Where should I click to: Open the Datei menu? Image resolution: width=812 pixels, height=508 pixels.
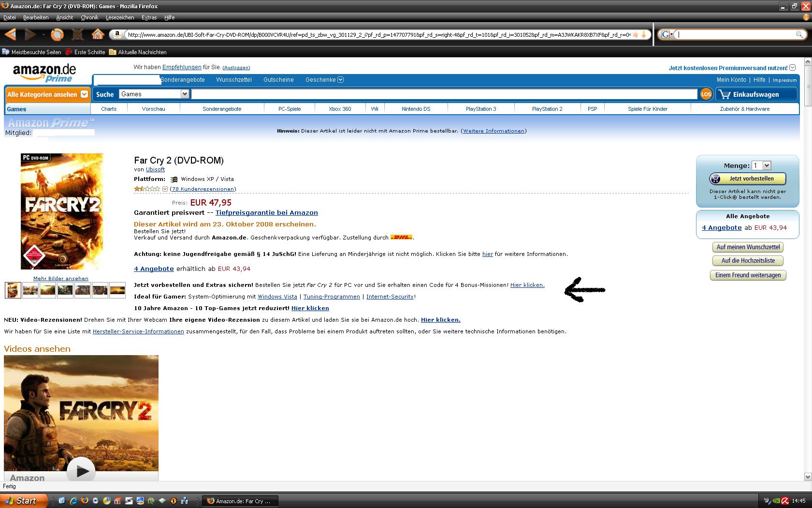pos(10,17)
